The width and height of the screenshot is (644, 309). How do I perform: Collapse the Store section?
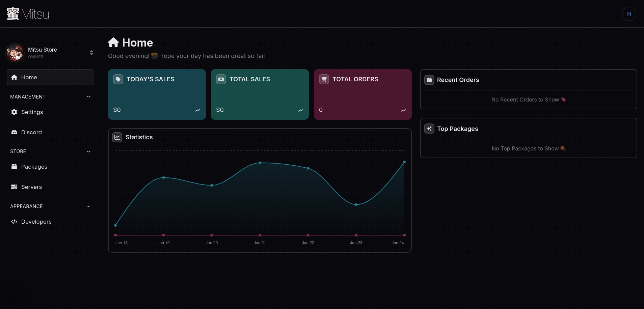click(88, 151)
